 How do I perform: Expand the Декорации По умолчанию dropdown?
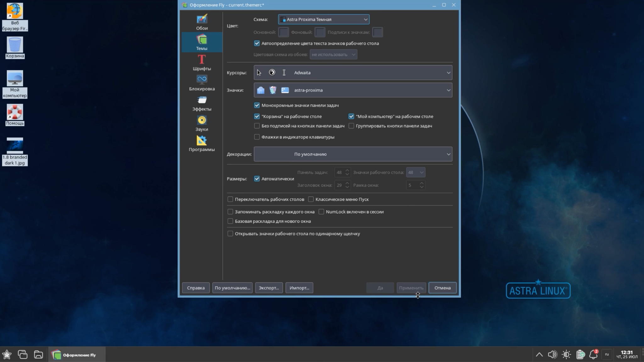(x=353, y=154)
